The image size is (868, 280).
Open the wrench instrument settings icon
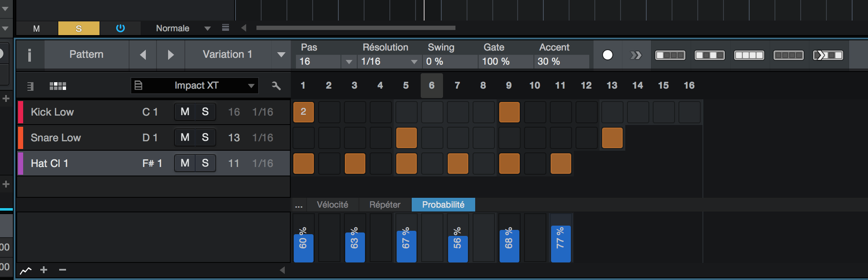[276, 86]
